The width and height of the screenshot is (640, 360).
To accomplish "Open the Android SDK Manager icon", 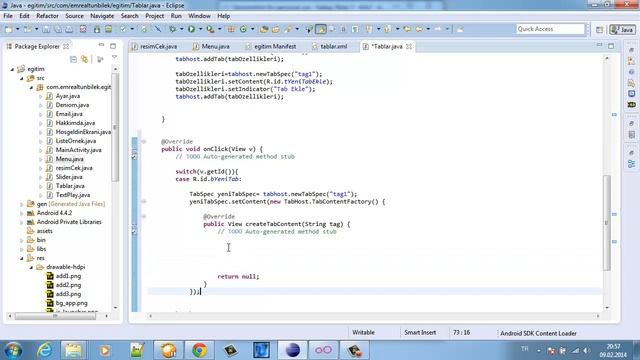I will (x=97, y=29).
